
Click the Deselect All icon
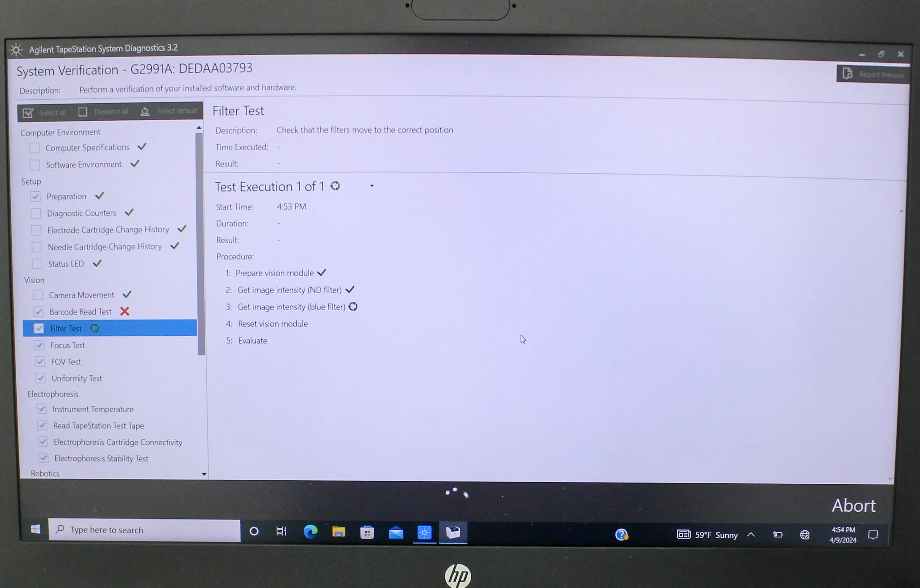click(x=81, y=111)
